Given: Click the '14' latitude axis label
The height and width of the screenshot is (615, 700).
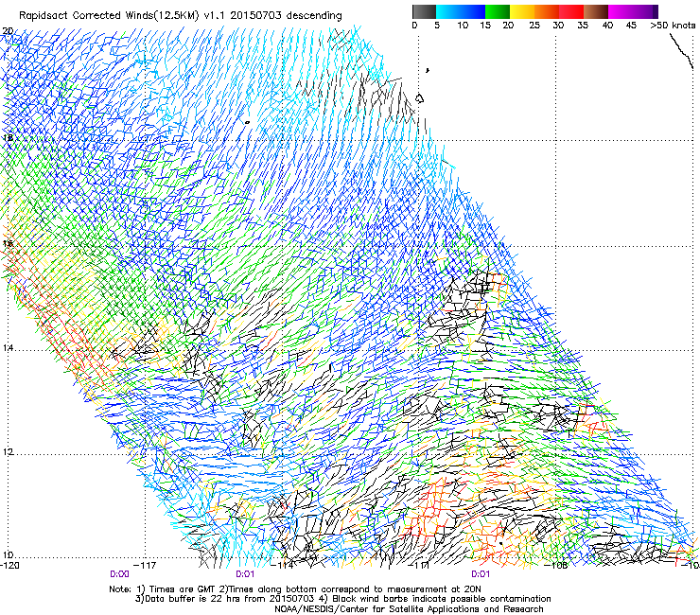Looking at the screenshot, I should click(8, 348).
